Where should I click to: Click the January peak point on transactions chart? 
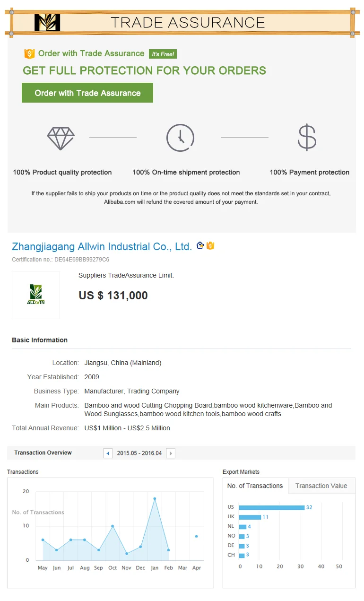155,498
